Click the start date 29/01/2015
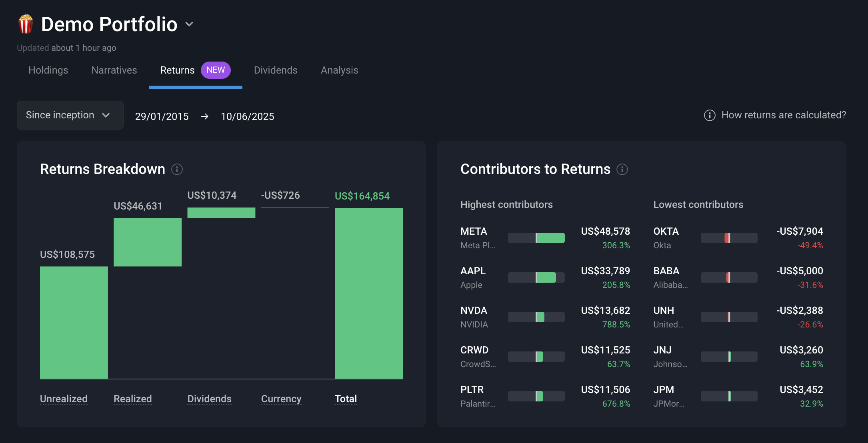The width and height of the screenshot is (868, 443). pyautogui.click(x=162, y=116)
